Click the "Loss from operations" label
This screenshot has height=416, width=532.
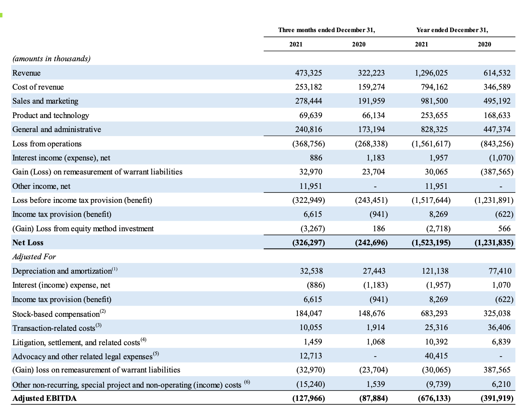tap(47, 144)
